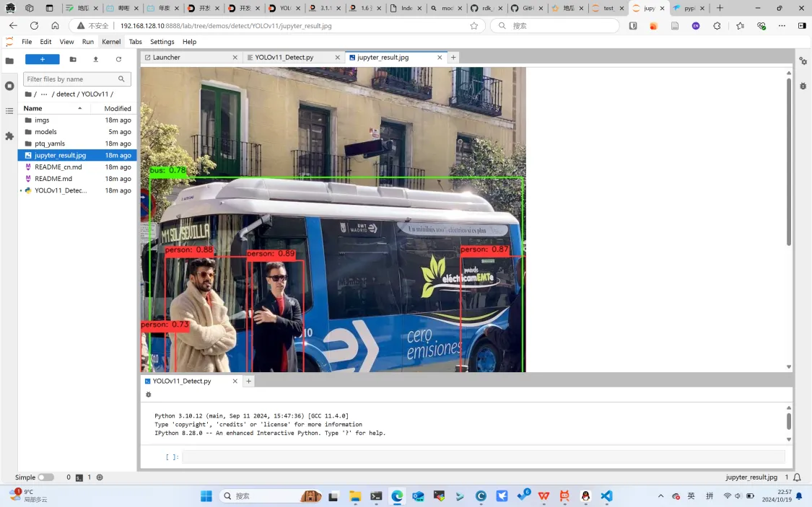Screen dimensions: 812x507
Task: Add a new tab beside jupyter_result.jpg
Action: (x=453, y=58)
